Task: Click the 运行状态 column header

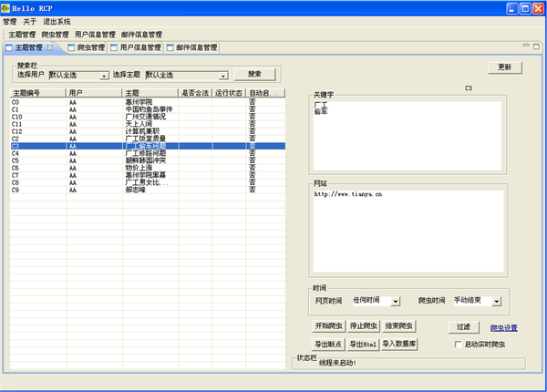Action: [229, 93]
